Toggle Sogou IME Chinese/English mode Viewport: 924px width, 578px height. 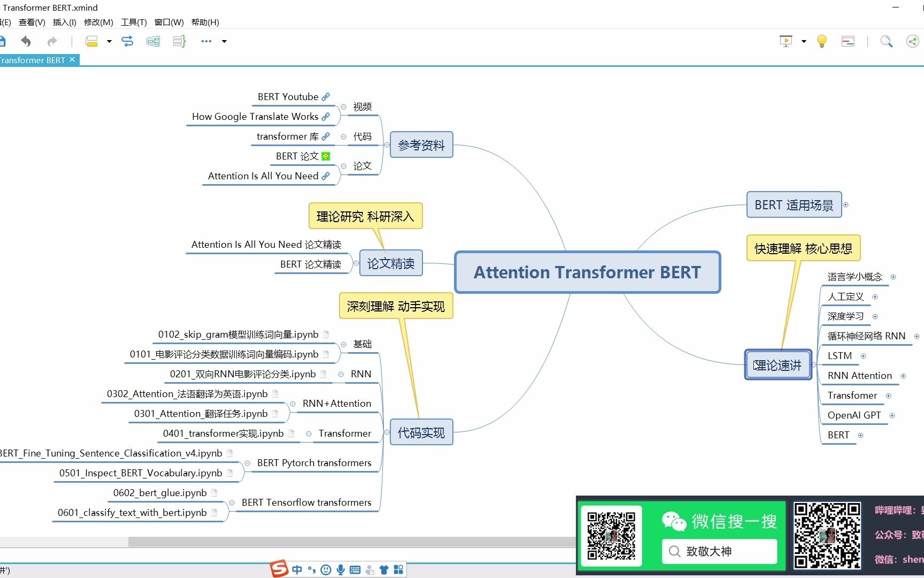[297, 570]
